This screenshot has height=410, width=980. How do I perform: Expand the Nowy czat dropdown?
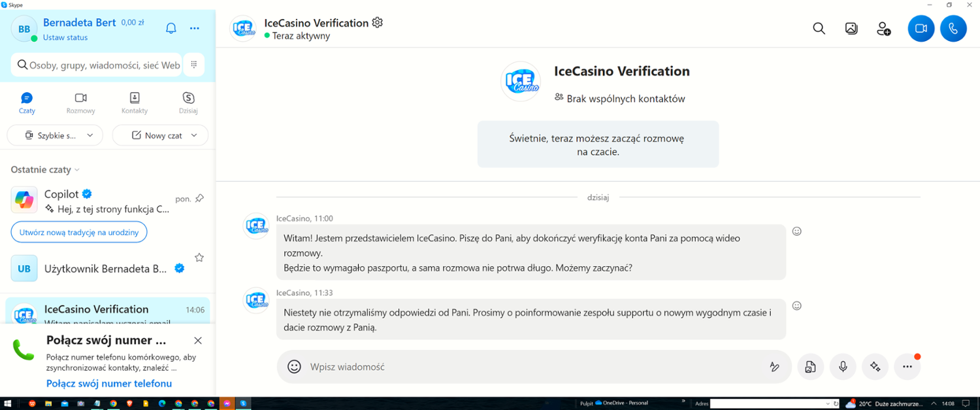[194, 135]
